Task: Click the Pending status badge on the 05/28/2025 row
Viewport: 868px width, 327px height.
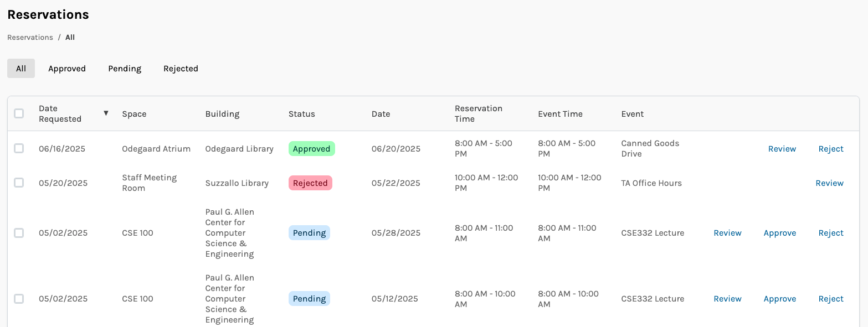Action: tap(309, 232)
